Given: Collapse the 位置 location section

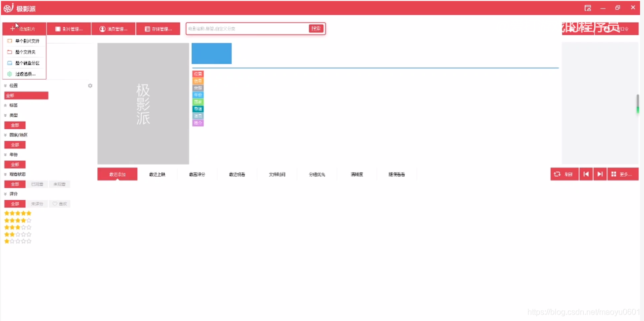Looking at the screenshot, I should pyautogui.click(x=5, y=86).
